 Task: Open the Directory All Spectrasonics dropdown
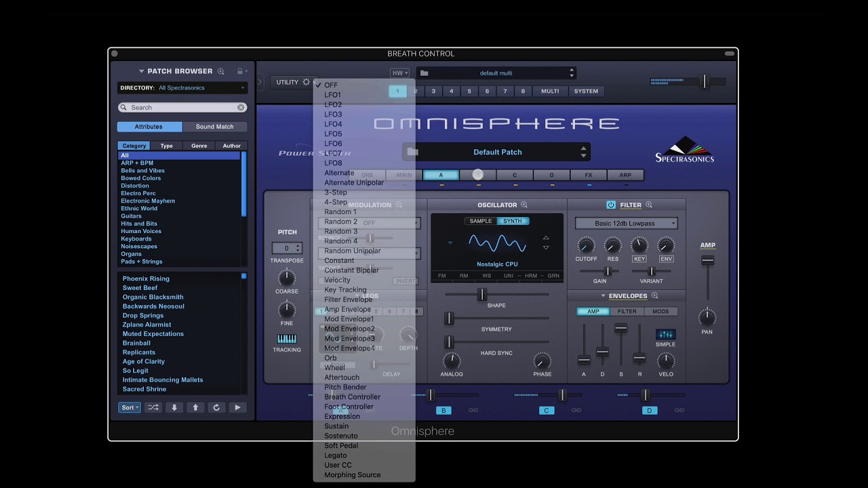[182, 88]
